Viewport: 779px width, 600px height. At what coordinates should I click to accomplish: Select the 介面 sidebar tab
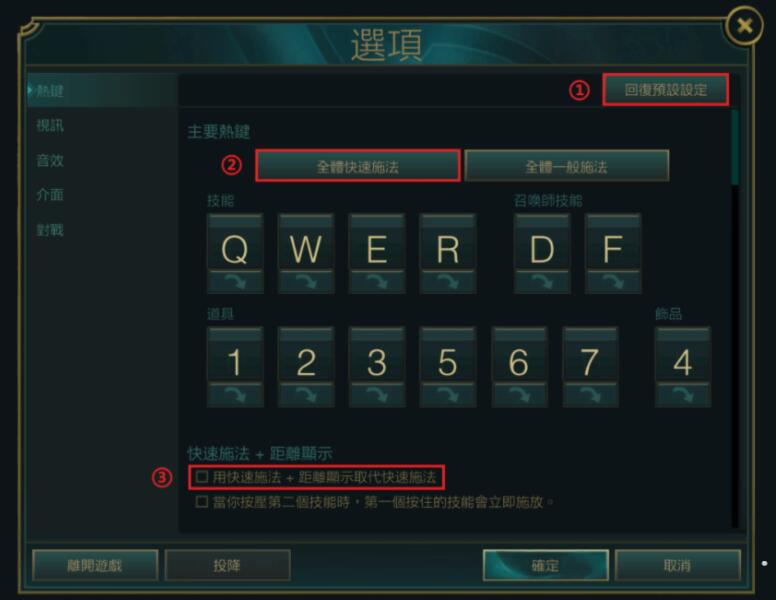[50, 195]
